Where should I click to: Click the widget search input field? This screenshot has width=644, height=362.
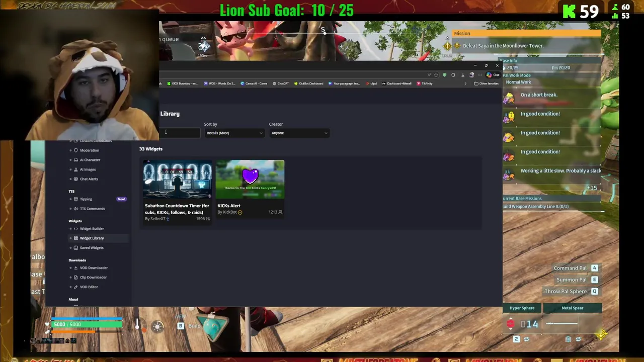[x=180, y=133]
